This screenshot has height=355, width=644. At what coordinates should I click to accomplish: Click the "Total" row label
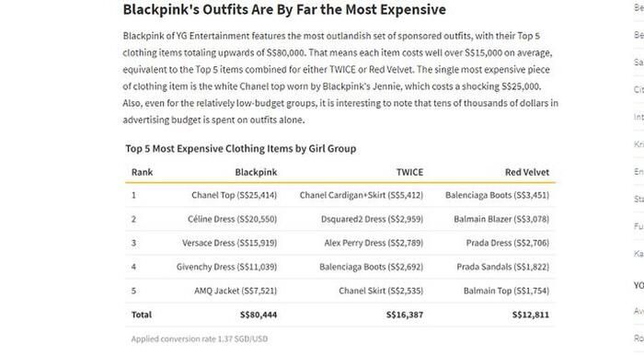[142, 315]
